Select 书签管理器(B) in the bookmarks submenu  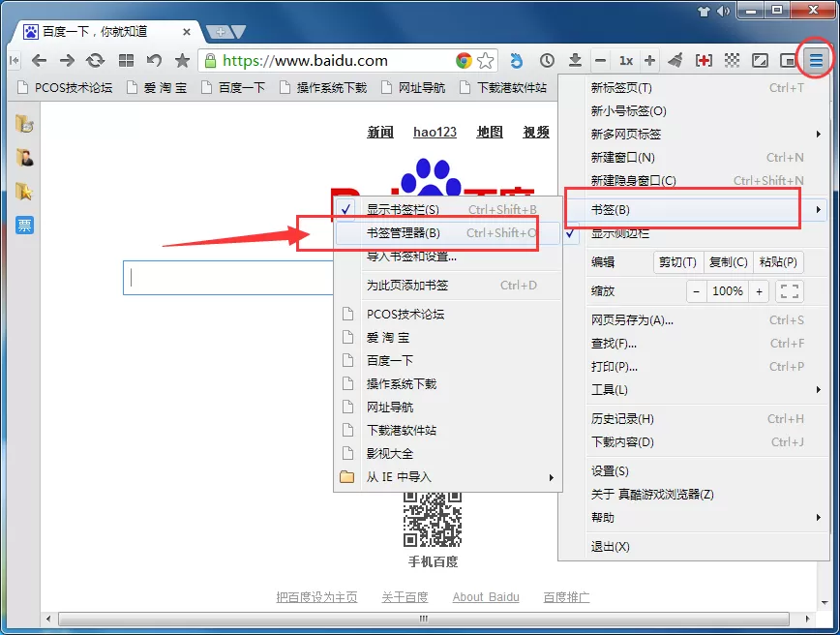(x=448, y=233)
